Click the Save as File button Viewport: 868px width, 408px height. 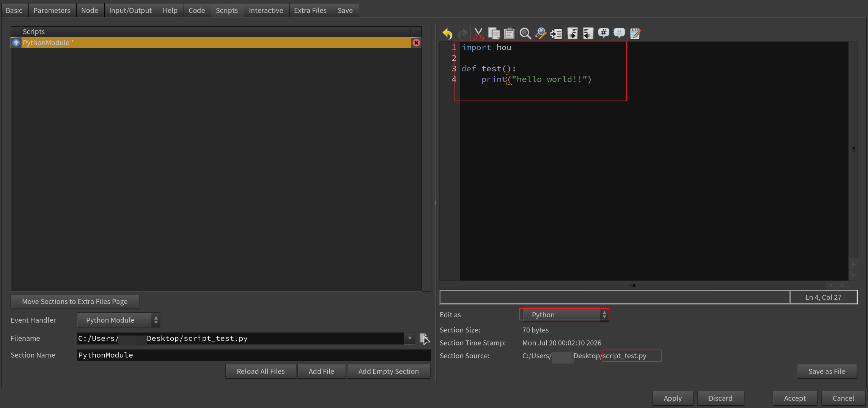click(x=827, y=371)
